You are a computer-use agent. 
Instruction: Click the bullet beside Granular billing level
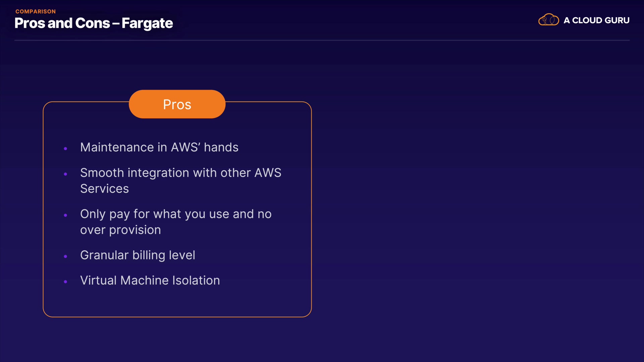tap(65, 256)
